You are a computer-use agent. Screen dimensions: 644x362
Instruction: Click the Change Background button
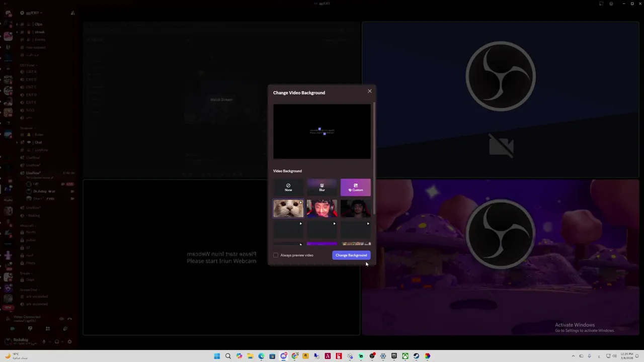point(351,255)
